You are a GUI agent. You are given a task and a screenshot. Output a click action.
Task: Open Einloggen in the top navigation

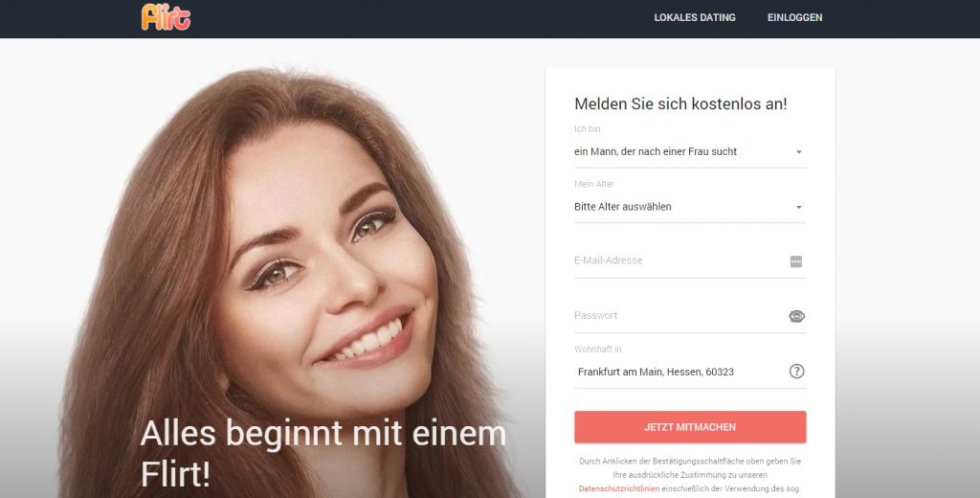click(x=794, y=17)
